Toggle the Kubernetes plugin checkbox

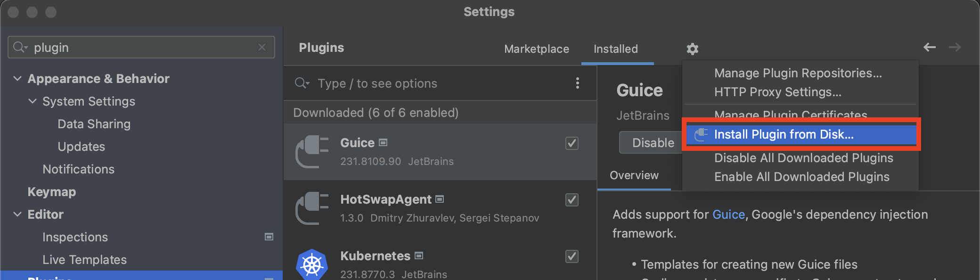[572, 256]
